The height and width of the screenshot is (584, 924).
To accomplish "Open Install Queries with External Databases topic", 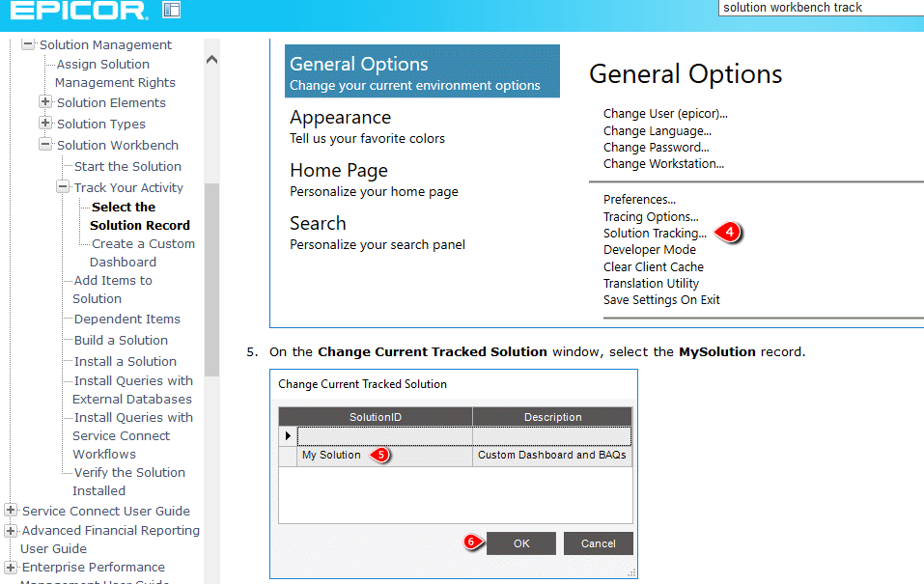I will point(132,390).
